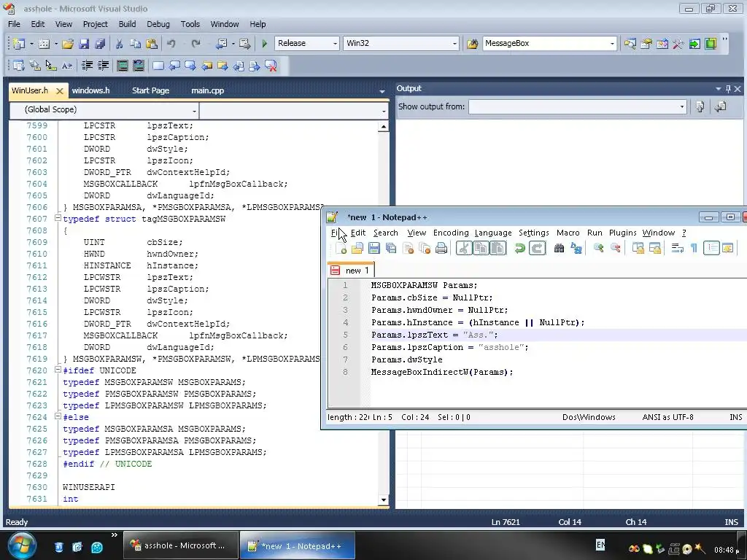The width and height of the screenshot is (747, 560).
Task: Clear all bookmarks with the red X icon
Action: pyautogui.click(x=271, y=66)
